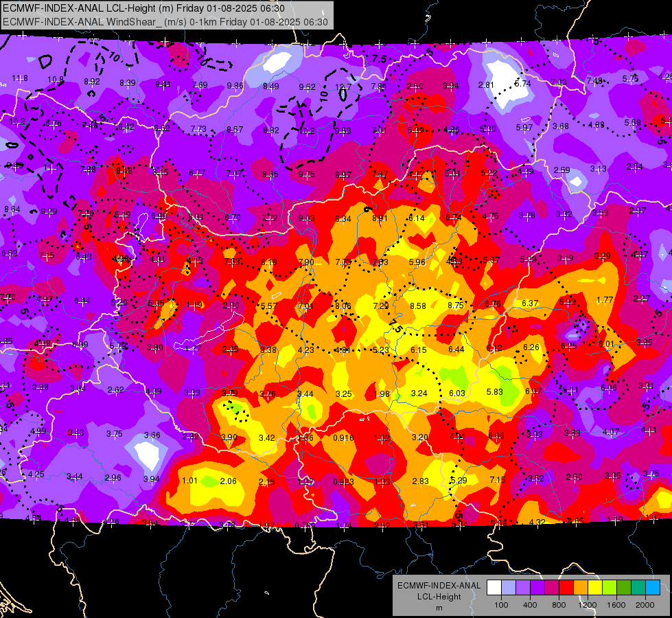Image resolution: width=672 pixels, height=618 pixels.
Task: Click the wind shear value 10.8
Action: tap(56, 80)
